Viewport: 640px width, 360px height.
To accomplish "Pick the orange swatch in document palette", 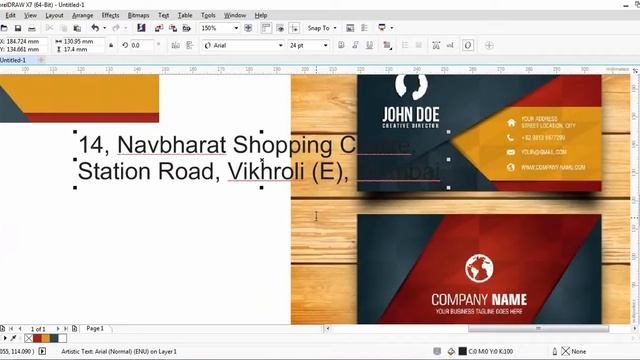I will (45, 338).
